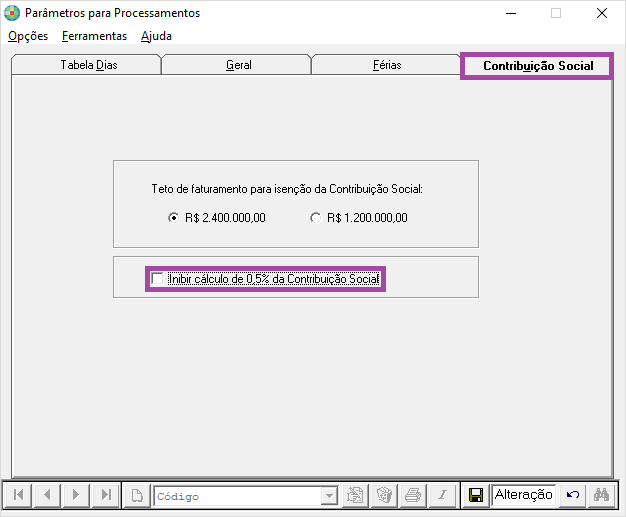Screen dimensions: 626x517
Task: Switch to the Tabela Dias tab
Action: point(86,65)
